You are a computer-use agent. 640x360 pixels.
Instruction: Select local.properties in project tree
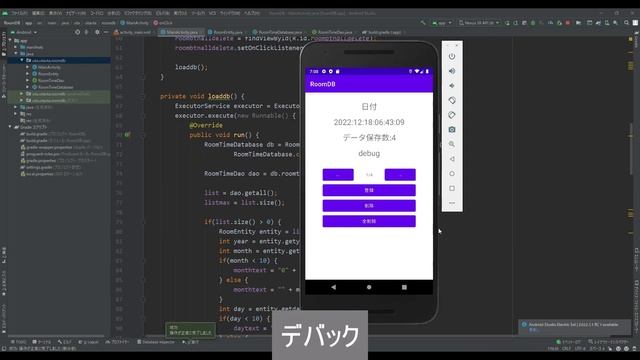click(x=52, y=174)
